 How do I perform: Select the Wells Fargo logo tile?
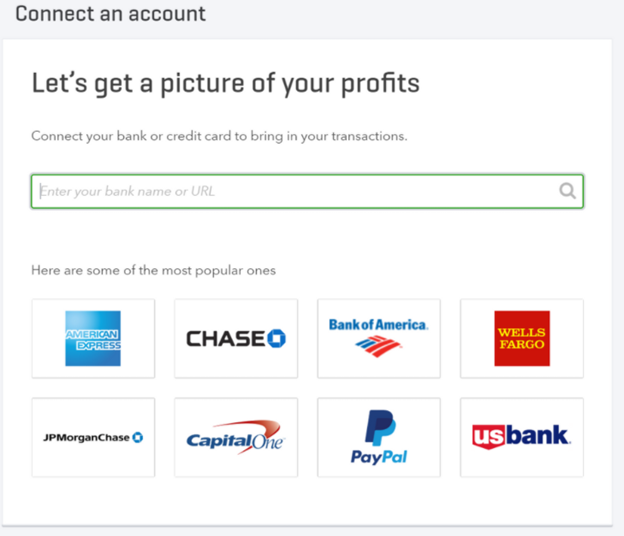pyautogui.click(x=522, y=338)
